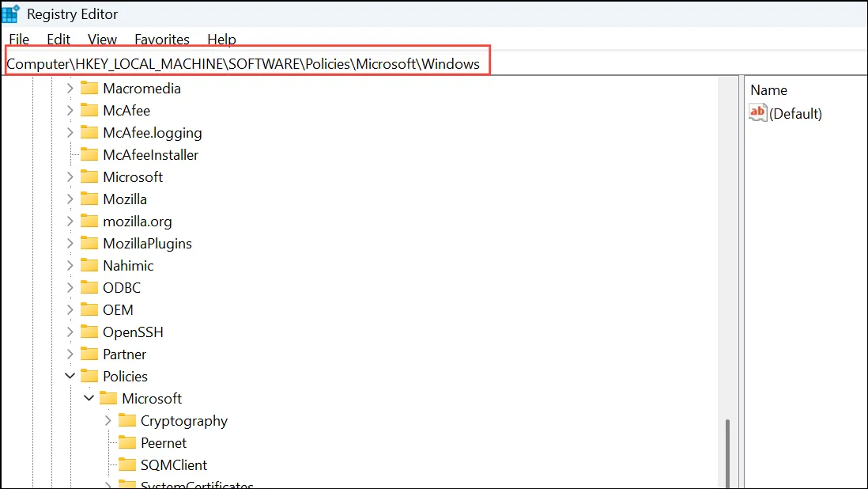The width and height of the screenshot is (868, 489).
Task: Select the SQMClient folder icon
Action: point(127,464)
